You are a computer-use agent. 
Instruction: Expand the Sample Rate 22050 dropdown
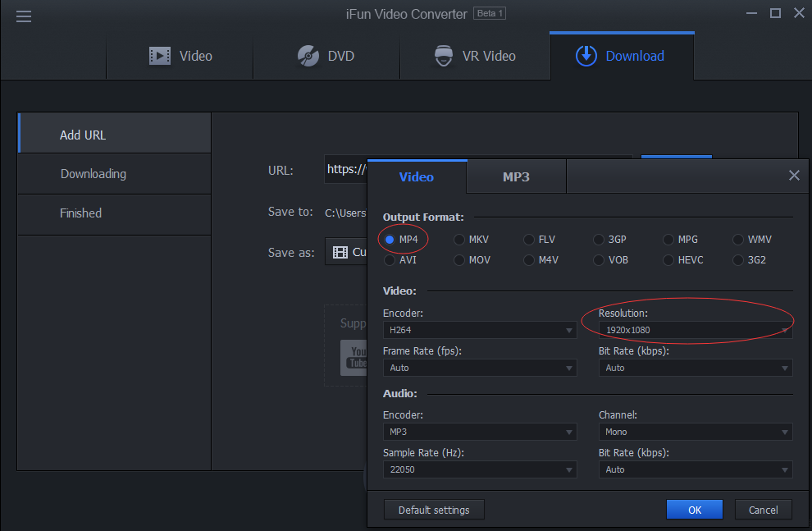[x=480, y=469]
